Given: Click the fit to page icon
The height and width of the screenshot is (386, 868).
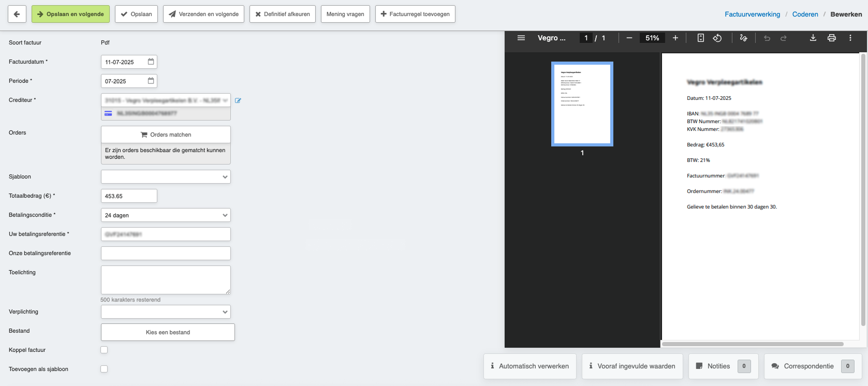Looking at the screenshot, I should [701, 38].
